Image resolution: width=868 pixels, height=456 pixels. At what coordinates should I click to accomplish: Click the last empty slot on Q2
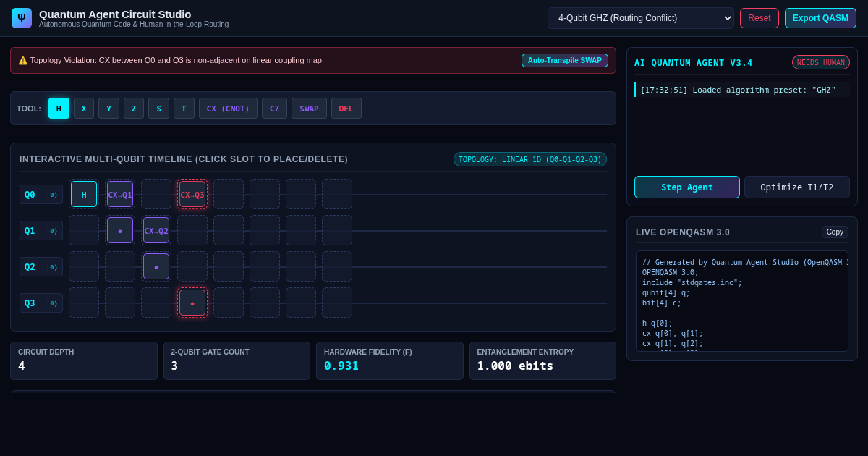(x=337, y=266)
